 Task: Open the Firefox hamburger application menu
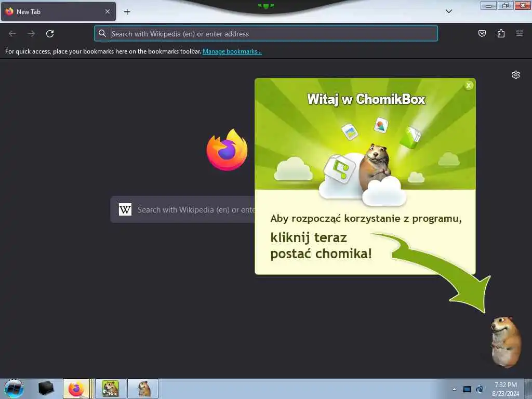pos(520,33)
